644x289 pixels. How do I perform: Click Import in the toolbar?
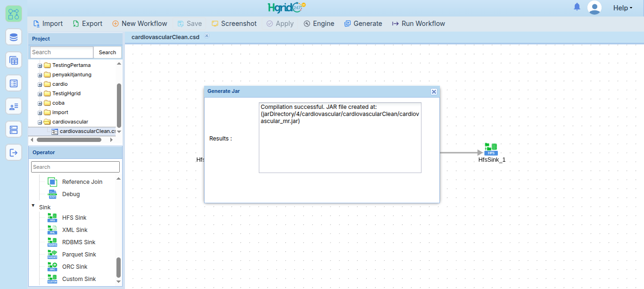click(x=48, y=24)
